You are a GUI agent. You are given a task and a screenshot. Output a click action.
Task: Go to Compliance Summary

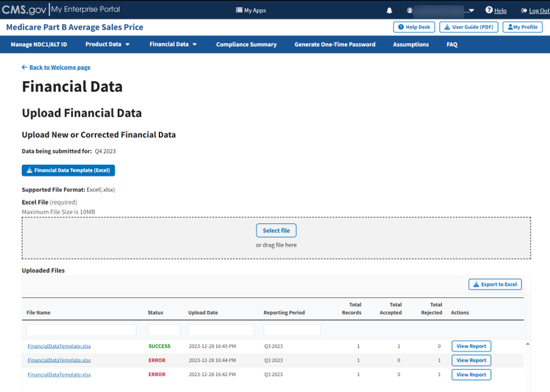coord(246,44)
